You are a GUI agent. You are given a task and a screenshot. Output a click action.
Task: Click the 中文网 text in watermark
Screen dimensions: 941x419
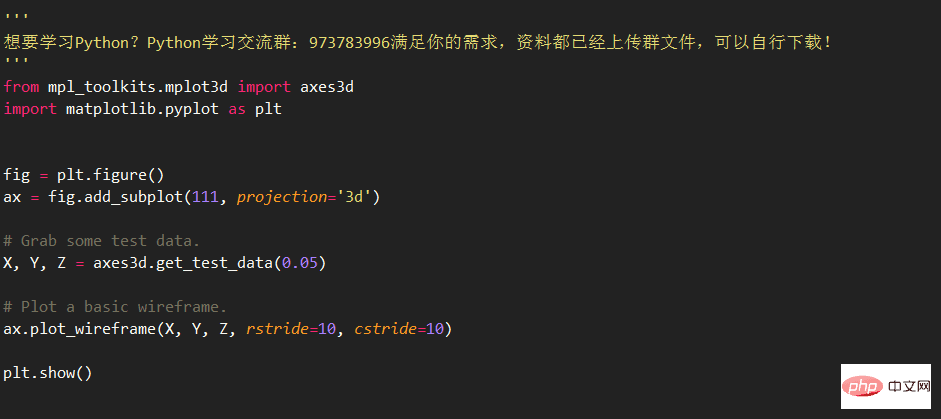point(907,387)
